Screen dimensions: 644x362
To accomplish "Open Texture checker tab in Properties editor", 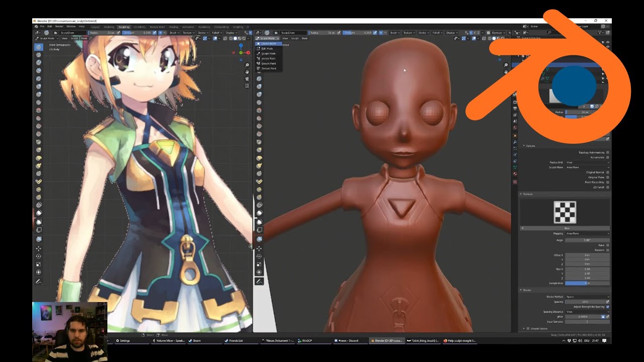I will point(515,182).
